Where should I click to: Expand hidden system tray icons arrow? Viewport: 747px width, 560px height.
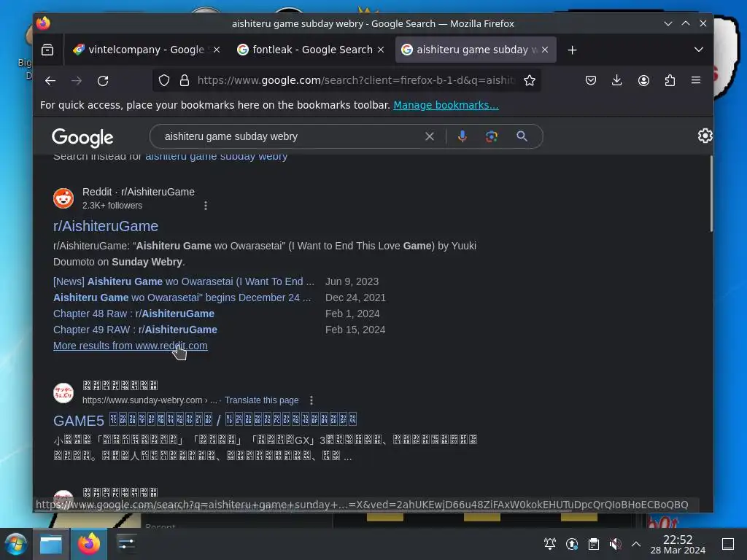click(636, 544)
